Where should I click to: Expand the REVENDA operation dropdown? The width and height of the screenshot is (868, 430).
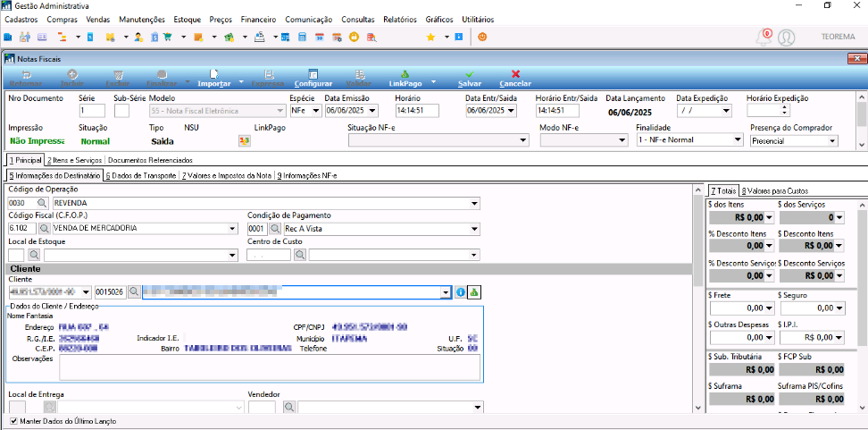[474, 203]
